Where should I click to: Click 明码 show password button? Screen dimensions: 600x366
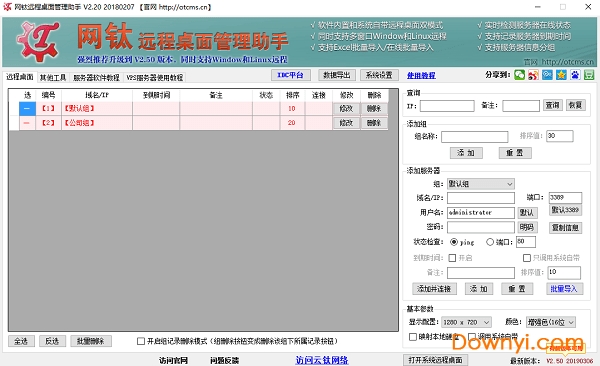pos(527,227)
